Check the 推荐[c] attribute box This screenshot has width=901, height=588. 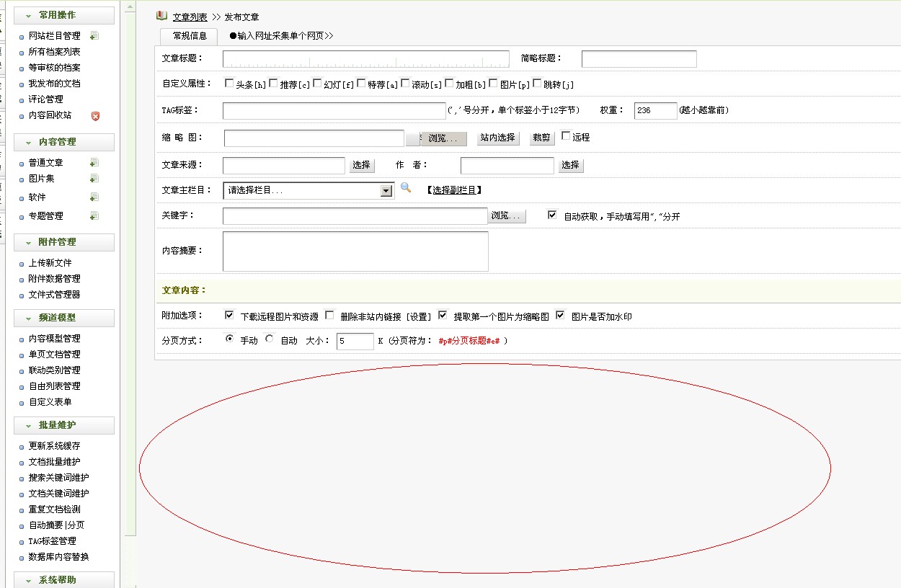point(273,83)
